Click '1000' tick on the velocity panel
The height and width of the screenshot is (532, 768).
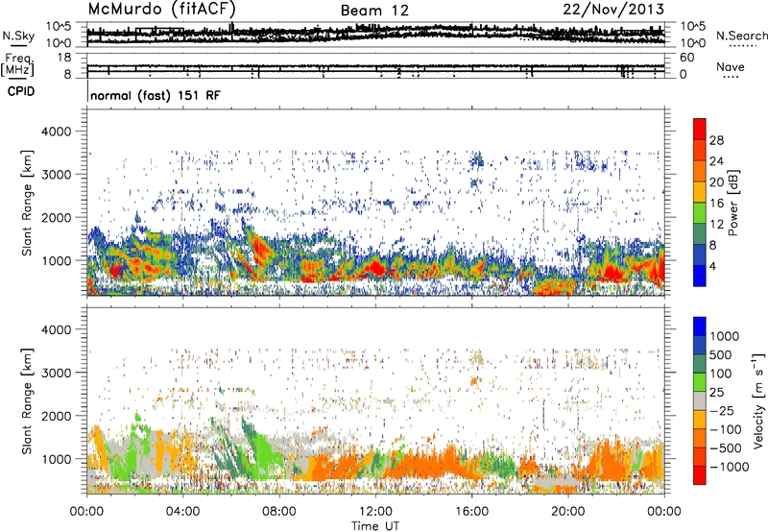pos(56,459)
